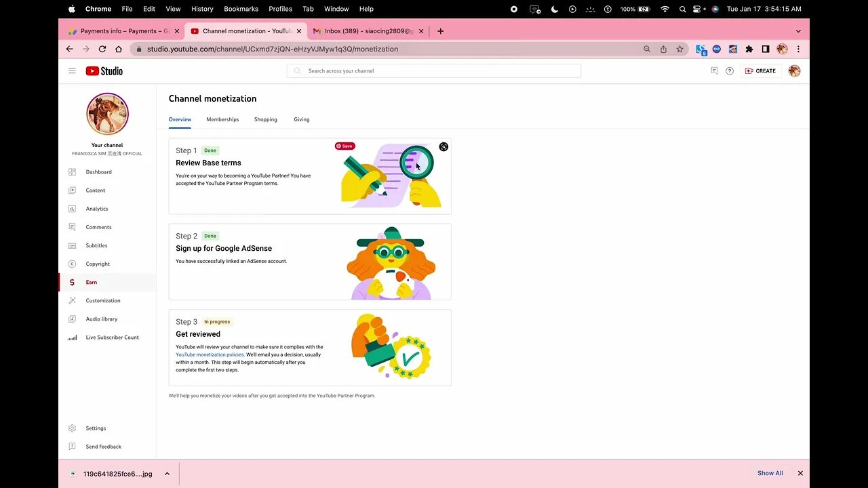Close the downloads bar
The image size is (868, 488).
point(800,473)
